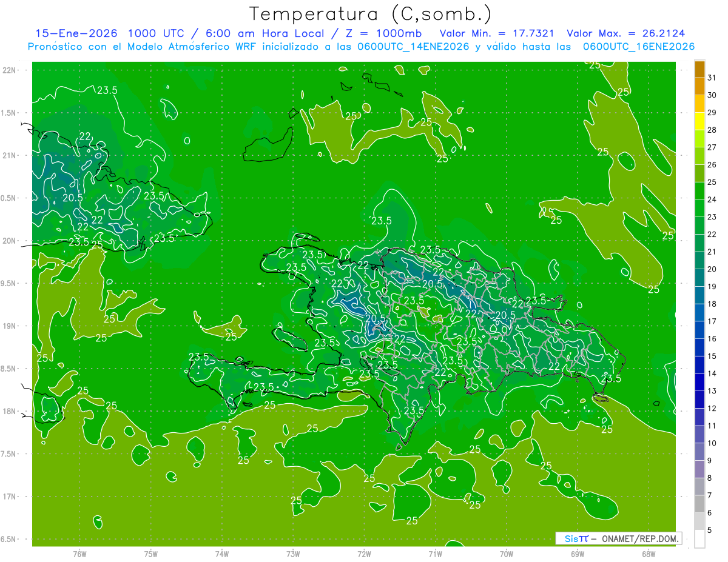Screen dimensions: 728x562
Task: Click the white swatch below legend value 5
Action: pos(699,539)
